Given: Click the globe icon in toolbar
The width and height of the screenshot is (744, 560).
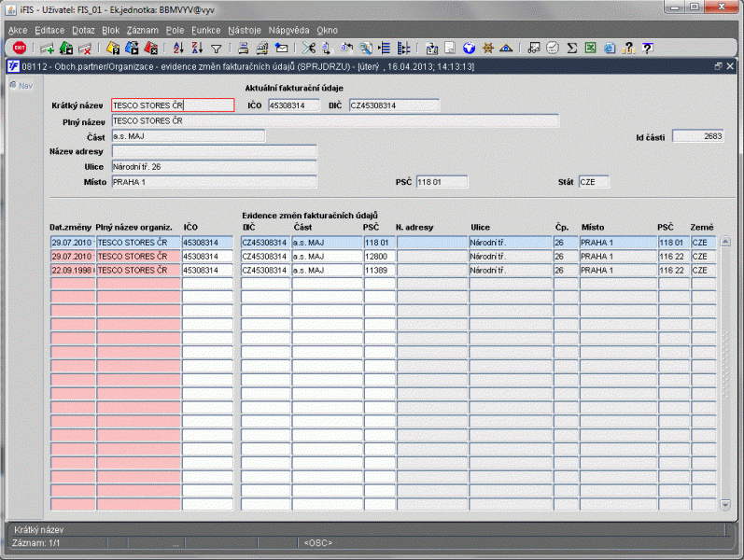Looking at the screenshot, I should 469,48.
